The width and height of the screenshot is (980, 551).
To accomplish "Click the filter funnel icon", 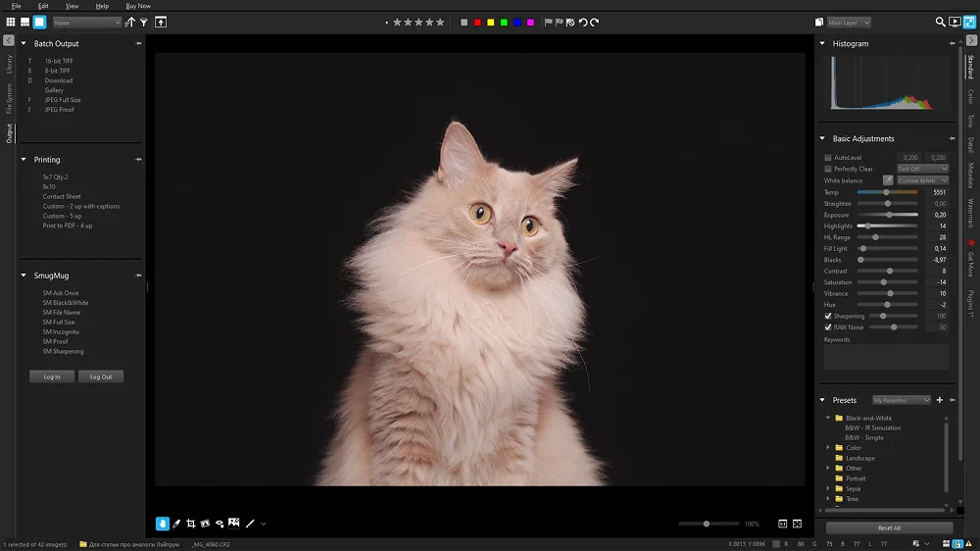I will click(x=144, y=22).
